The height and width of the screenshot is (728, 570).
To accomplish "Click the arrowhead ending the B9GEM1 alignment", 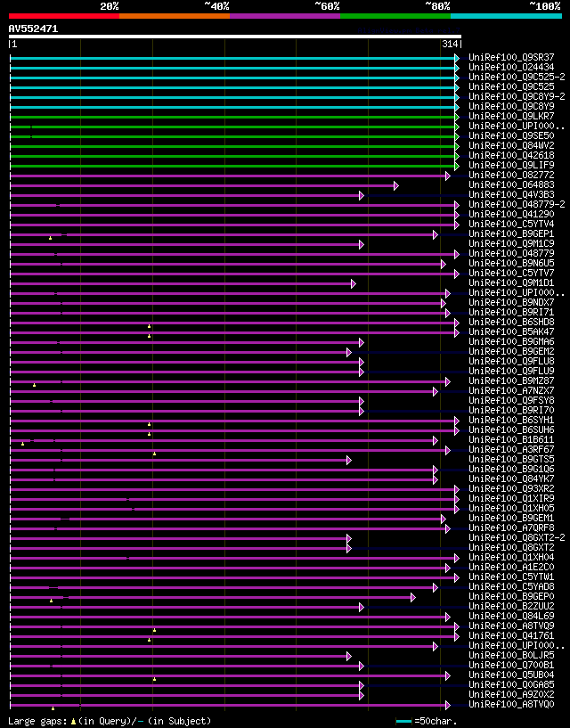I will coord(444,519).
